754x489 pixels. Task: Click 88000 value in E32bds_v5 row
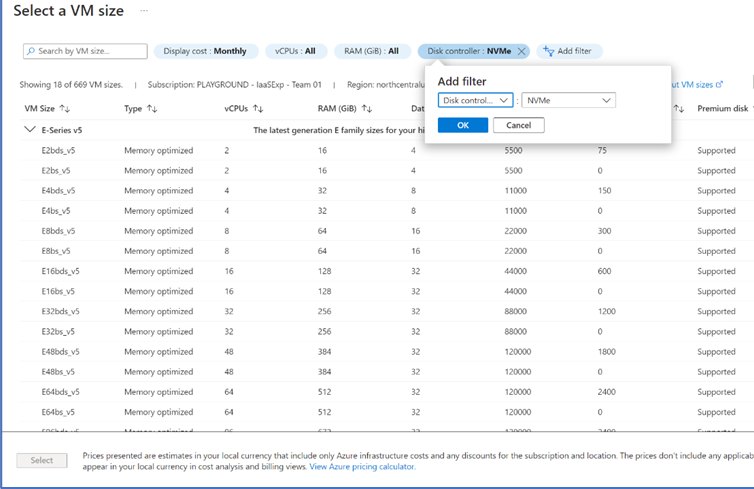[x=515, y=312]
